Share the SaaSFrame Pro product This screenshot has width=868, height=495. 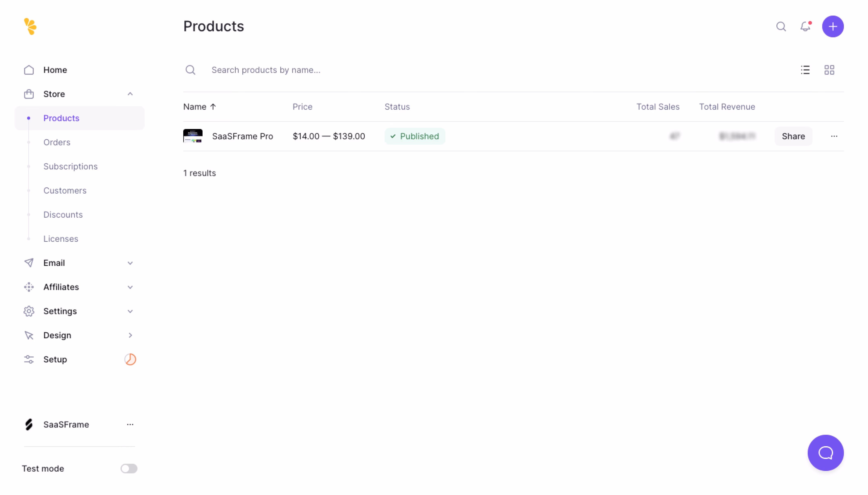coord(793,136)
